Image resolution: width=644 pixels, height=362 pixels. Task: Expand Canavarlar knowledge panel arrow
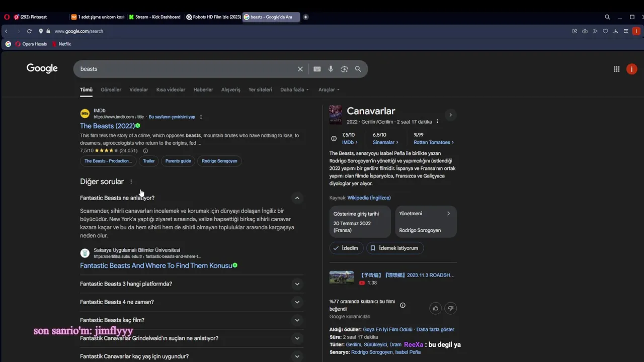tap(450, 115)
